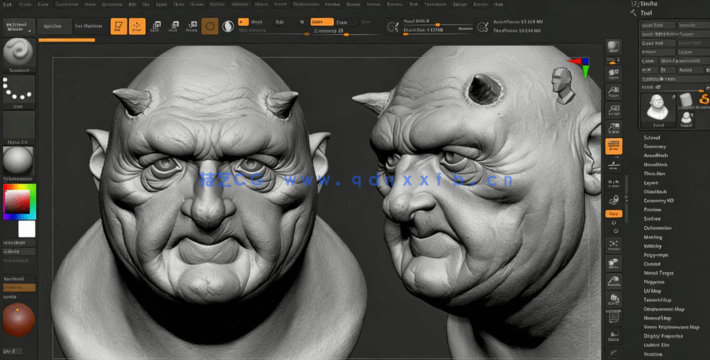Select the Rotate transform icon

click(x=192, y=26)
